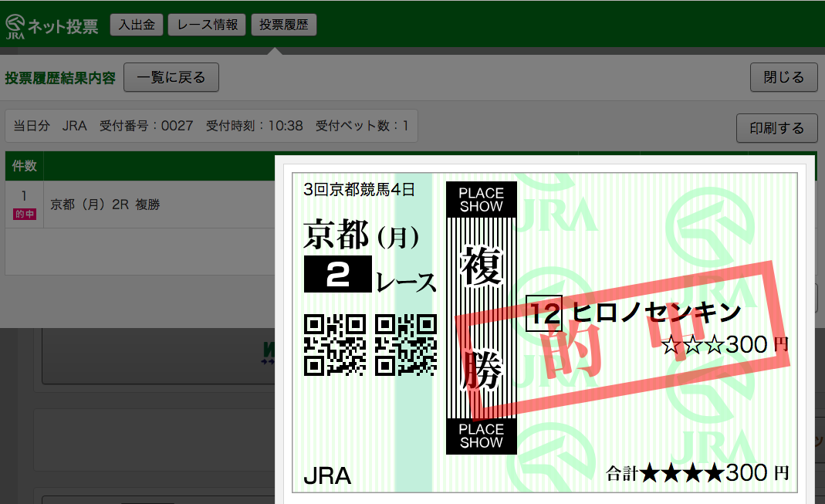The height and width of the screenshot is (504, 825).
Task: Open the レース情報 menu
Action: [x=207, y=25]
